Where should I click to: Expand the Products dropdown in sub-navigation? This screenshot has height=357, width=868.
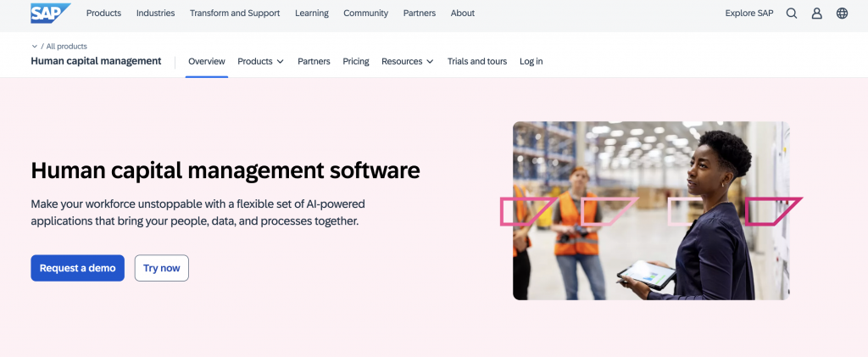[x=260, y=61]
